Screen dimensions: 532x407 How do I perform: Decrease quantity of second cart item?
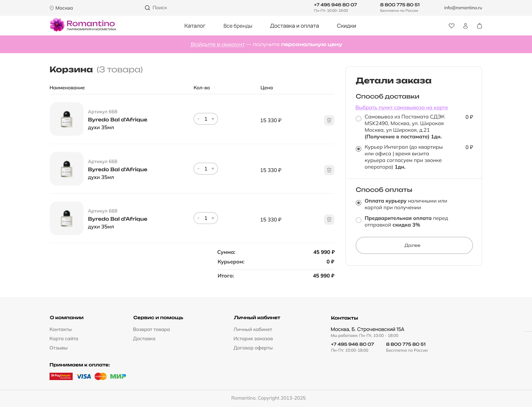point(198,169)
